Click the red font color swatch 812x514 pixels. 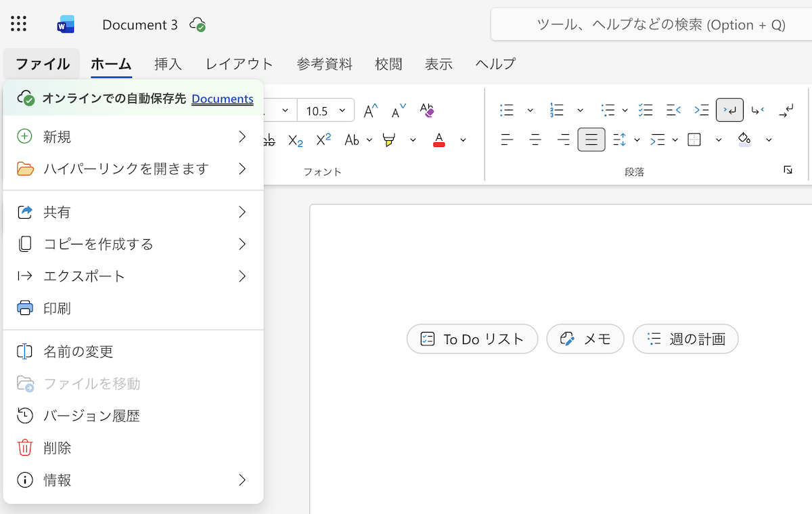pyautogui.click(x=439, y=140)
